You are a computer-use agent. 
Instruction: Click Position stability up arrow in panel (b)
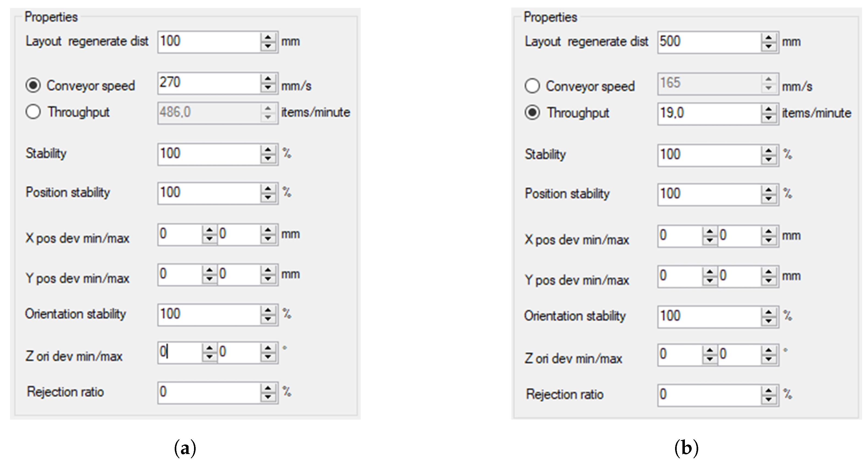(x=769, y=190)
